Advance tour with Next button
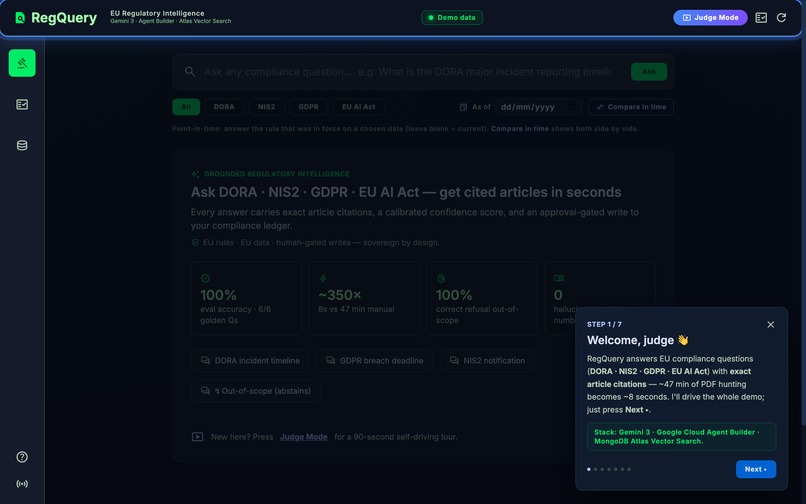The width and height of the screenshot is (806, 504). tap(756, 469)
